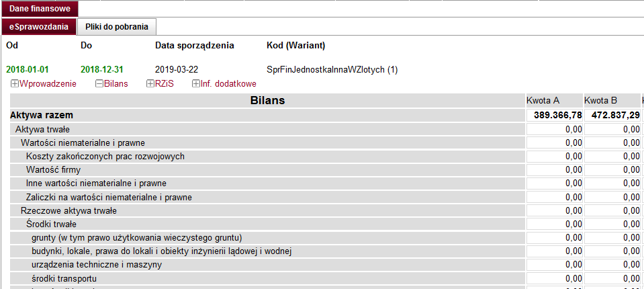644x289 pixels.
Task: Click Kwota B value 472.837,29
Action: [x=611, y=116]
